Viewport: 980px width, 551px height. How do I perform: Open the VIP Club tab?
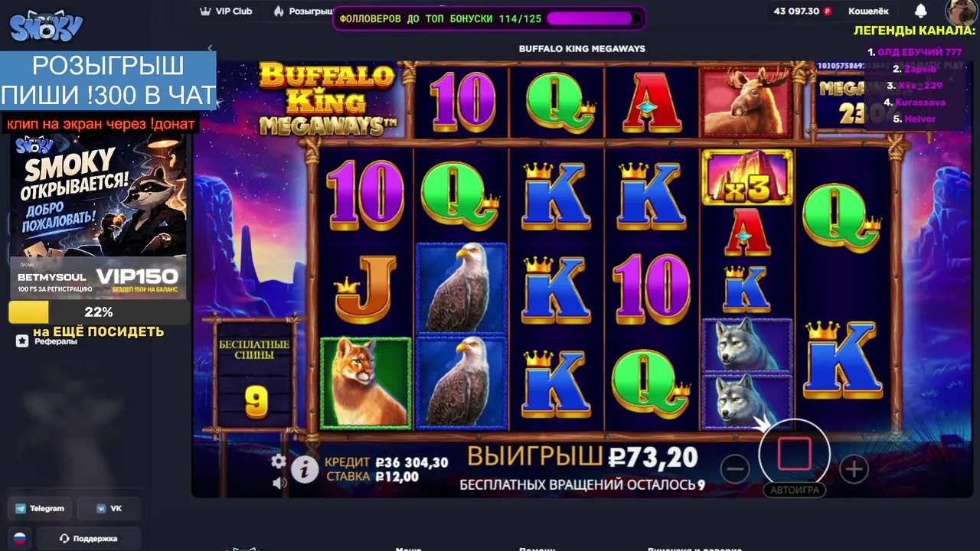tap(226, 11)
